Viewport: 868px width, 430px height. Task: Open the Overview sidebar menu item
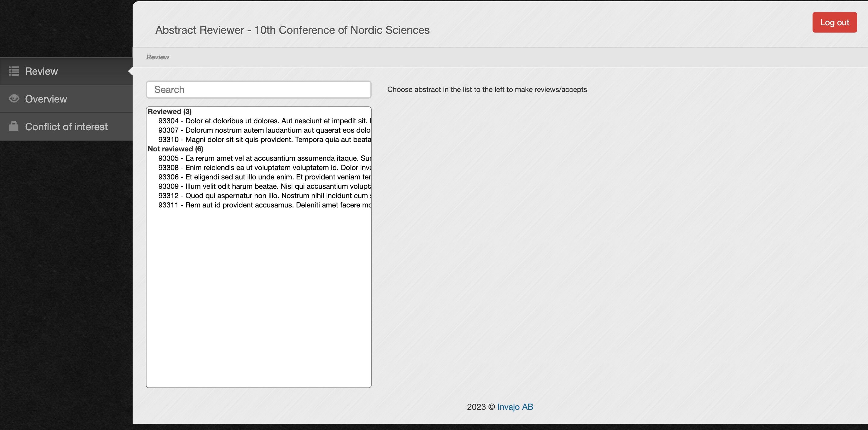coord(46,99)
